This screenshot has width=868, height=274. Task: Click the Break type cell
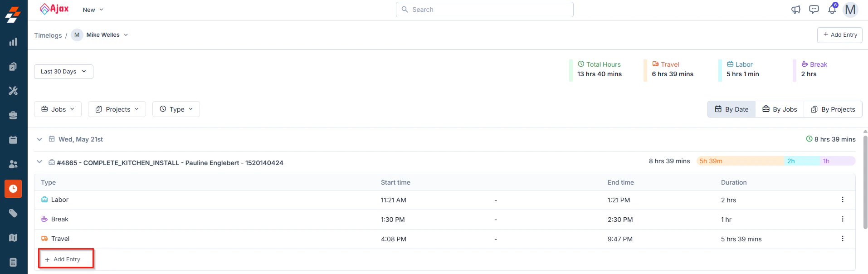[55, 219]
